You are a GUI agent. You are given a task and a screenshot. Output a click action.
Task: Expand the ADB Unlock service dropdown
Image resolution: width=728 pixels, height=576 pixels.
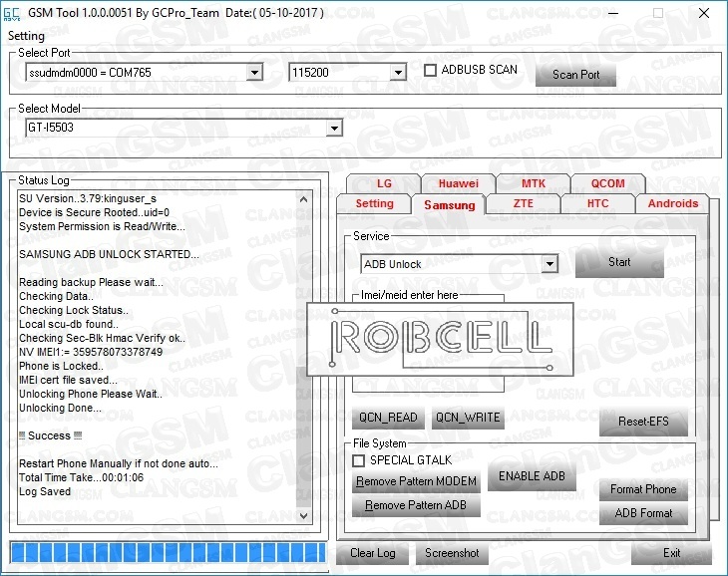[x=549, y=264]
